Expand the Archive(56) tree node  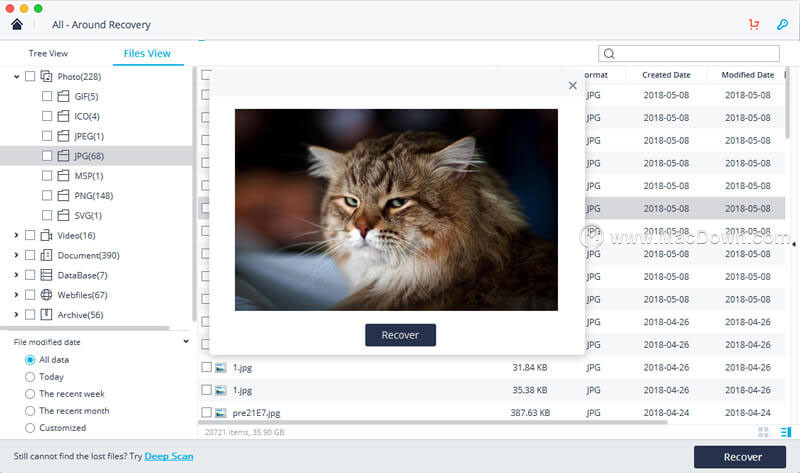pyautogui.click(x=16, y=315)
